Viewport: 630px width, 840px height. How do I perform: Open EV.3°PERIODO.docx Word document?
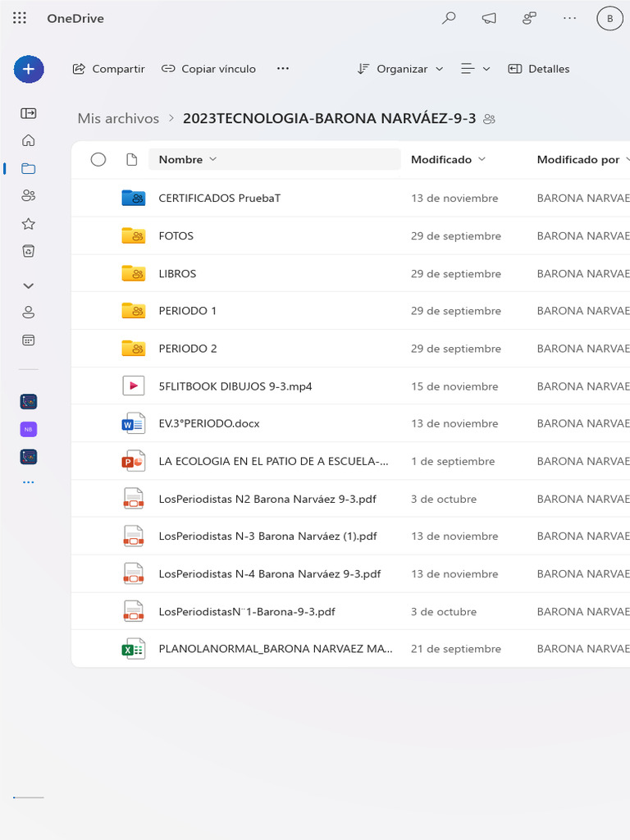click(209, 424)
